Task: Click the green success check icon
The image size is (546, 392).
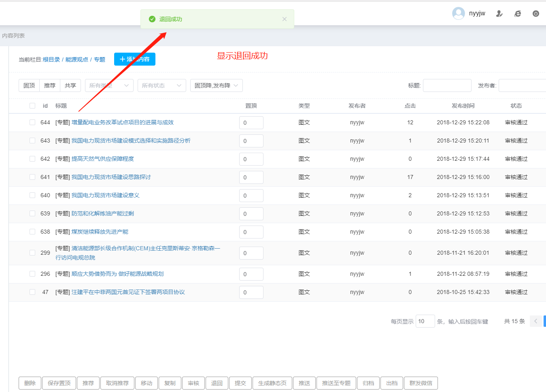Action: click(x=152, y=19)
